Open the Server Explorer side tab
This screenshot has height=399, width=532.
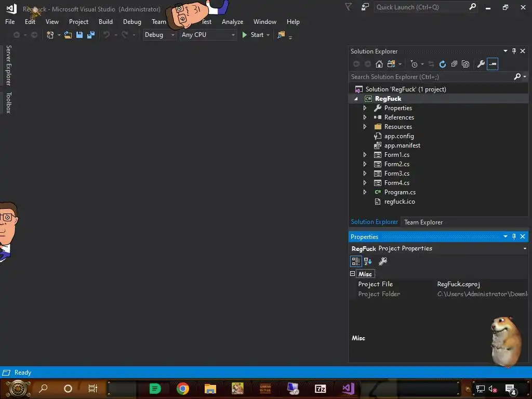9,65
